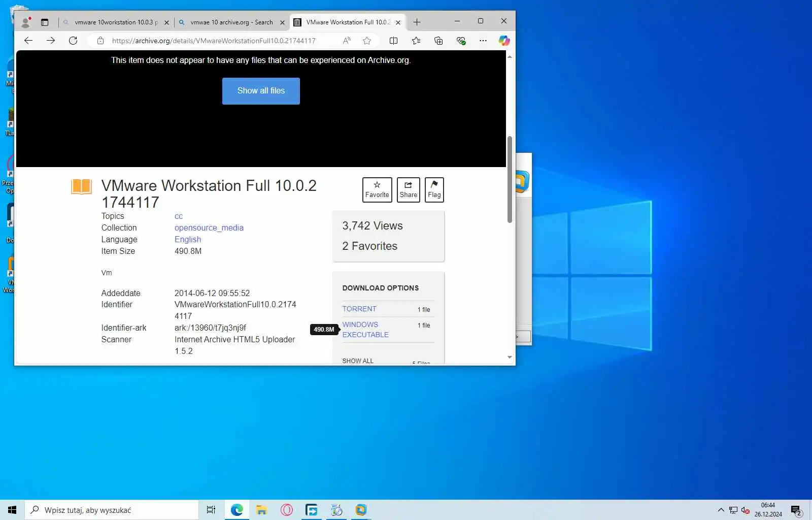Viewport: 812px width, 520px height.
Task: Open the notification center icon
Action: (796, 510)
